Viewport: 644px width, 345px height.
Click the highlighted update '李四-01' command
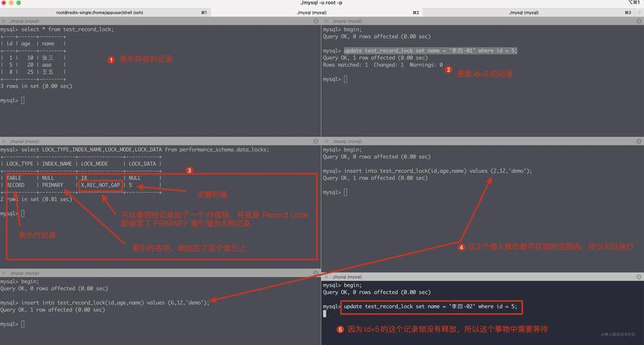click(431, 51)
